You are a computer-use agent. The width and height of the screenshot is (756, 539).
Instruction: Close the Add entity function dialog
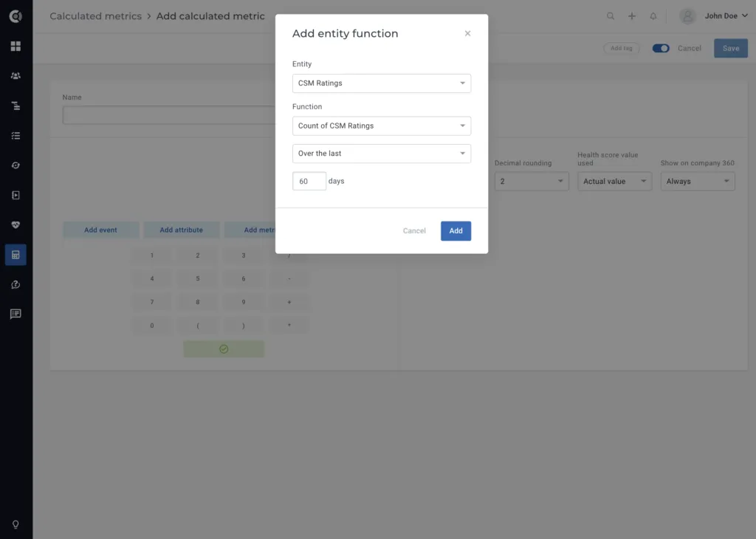[x=467, y=33]
